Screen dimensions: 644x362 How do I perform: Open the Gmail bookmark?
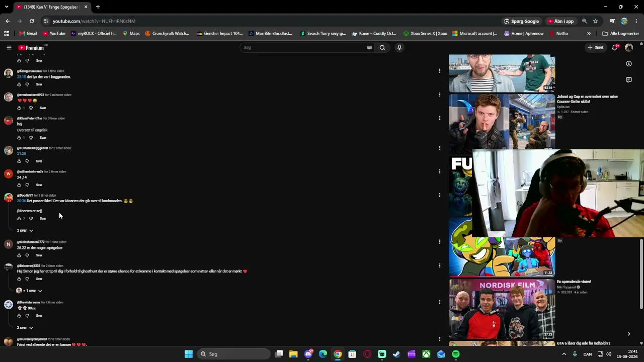pyautogui.click(x=28, y=34)
